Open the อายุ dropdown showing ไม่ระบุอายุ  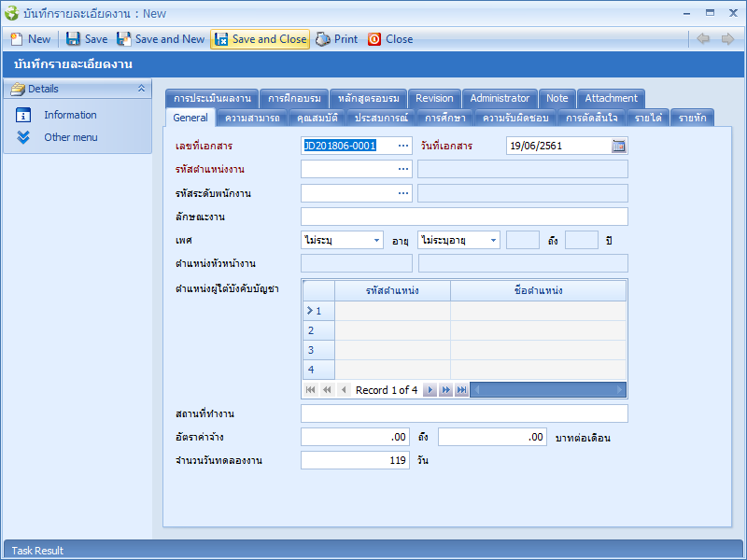(493, 240)
